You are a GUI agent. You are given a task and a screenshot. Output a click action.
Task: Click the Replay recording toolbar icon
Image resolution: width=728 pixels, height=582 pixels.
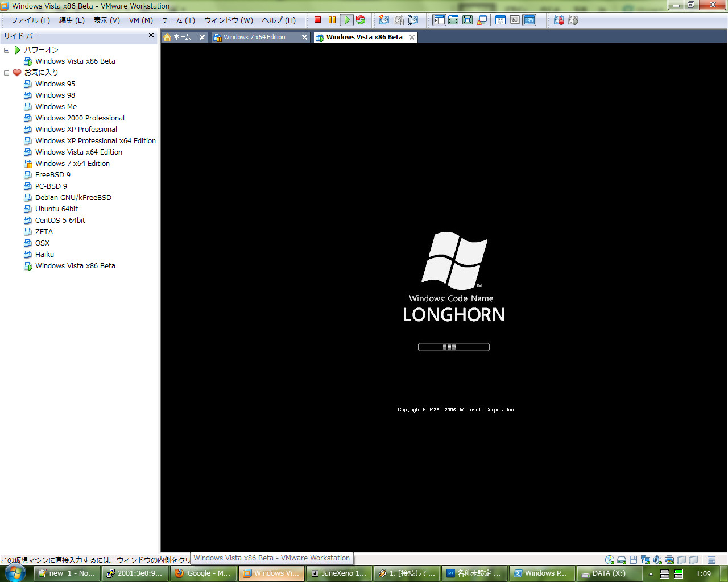tap(573, 20)
